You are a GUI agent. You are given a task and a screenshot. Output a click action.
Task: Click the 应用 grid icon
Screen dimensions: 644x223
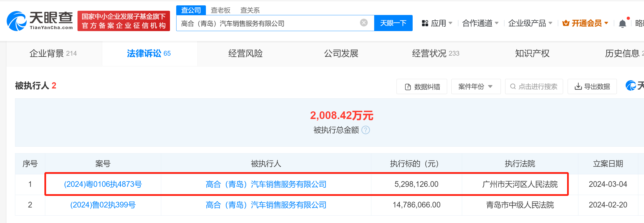click(425, 23)
